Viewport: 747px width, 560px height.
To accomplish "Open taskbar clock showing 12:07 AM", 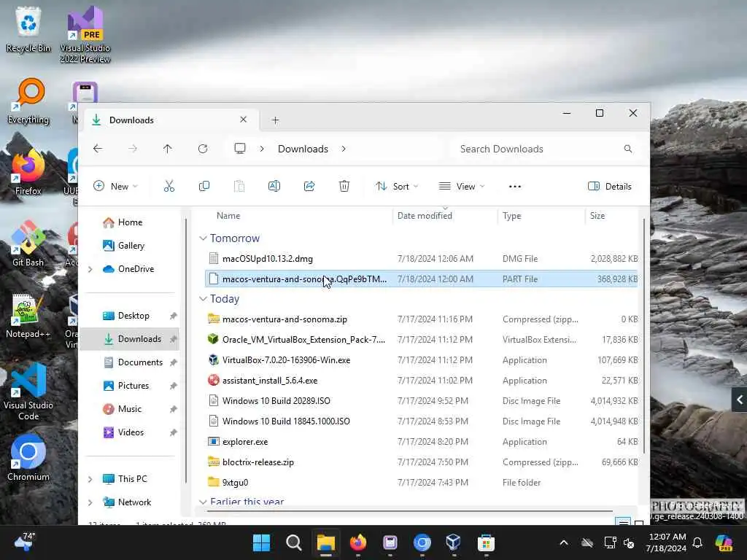I will [x=667, y=542].
